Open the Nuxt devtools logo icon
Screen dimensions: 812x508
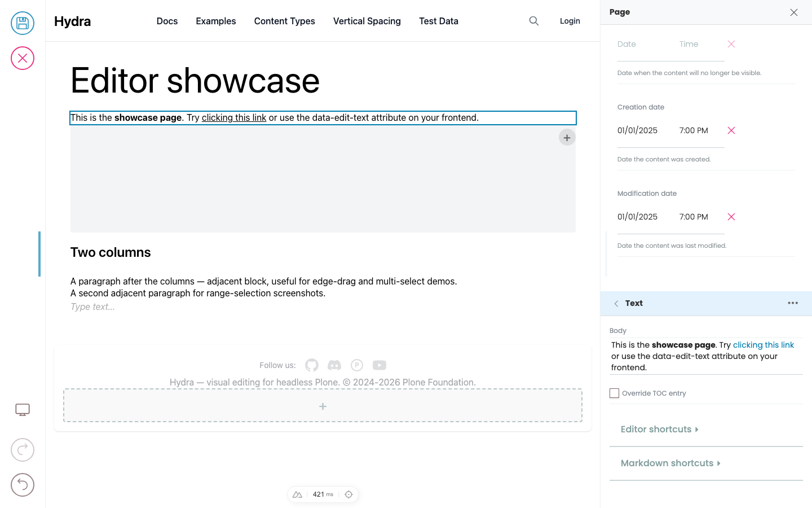click(298, 494)
